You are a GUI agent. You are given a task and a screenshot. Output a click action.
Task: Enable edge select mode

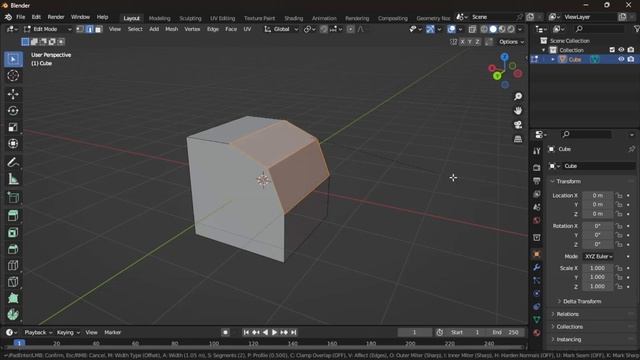point(89,29)
